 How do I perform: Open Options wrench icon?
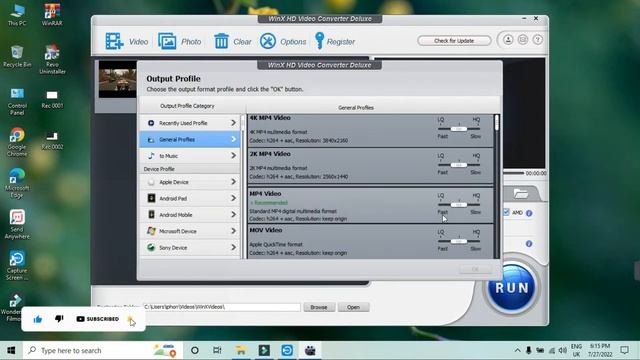tap(268, 41)
